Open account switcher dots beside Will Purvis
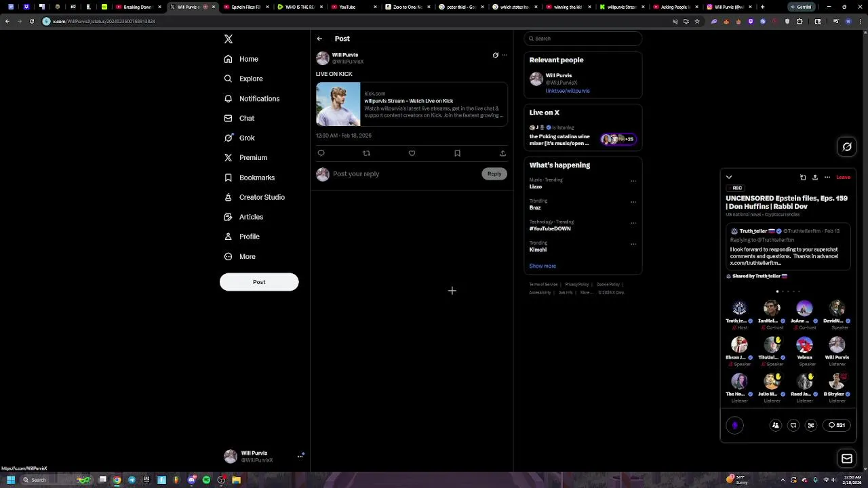Viewport: 868px width, 488px height. click(x=300, y=457)
